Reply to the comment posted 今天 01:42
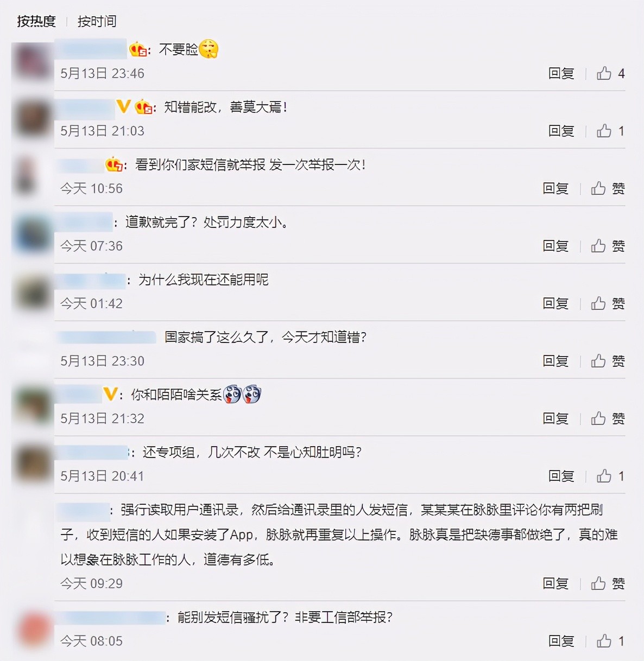The image size is (644, 661). point(556,303)
